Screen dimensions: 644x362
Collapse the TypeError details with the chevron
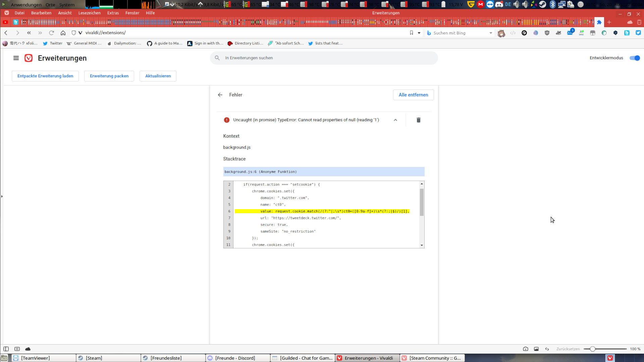point(395,120)
